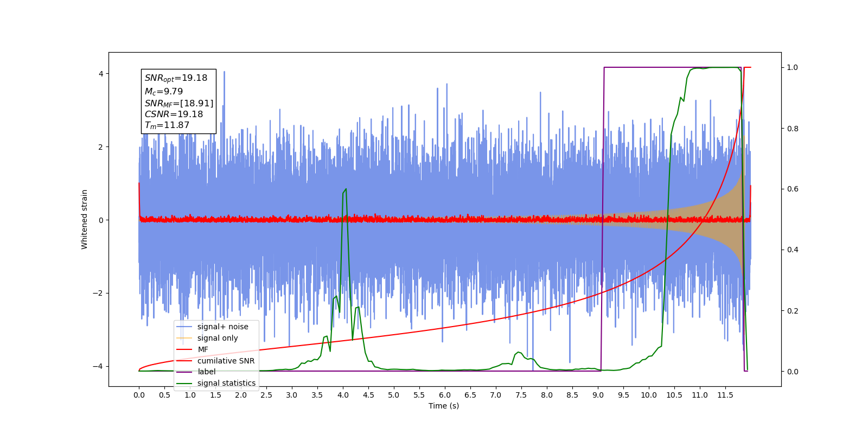Click the x-axis tick label 0.0
This screenshot has height=434, width=868.
coord(139,395)
